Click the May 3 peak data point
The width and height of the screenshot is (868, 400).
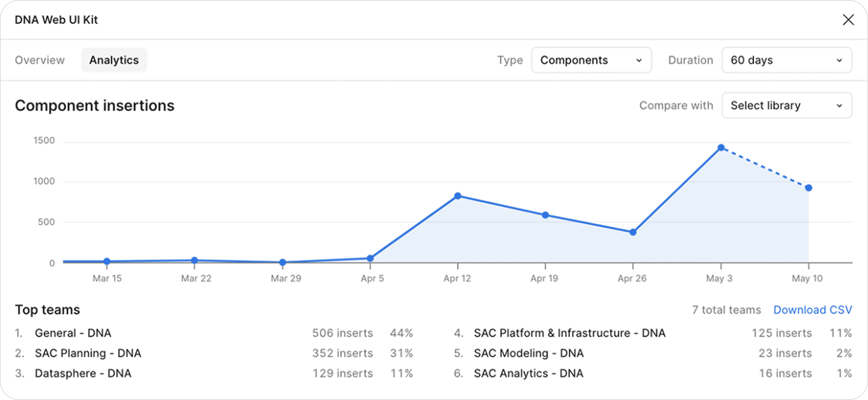721,148
